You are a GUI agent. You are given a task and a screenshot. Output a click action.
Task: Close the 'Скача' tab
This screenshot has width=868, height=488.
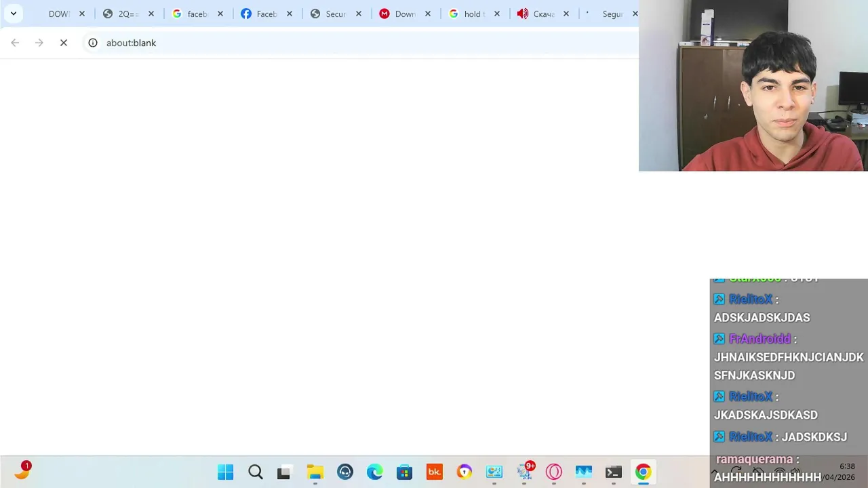pyautogui.click(x=566, y=14)
